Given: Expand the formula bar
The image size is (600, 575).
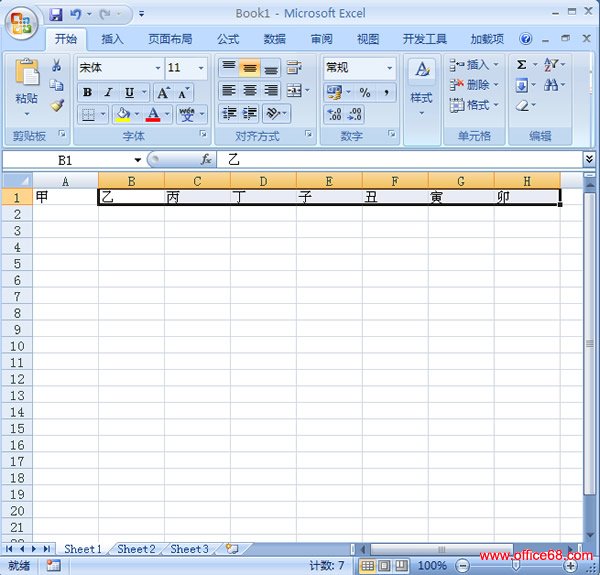Looking at the screenshot, I should [589, 159].
